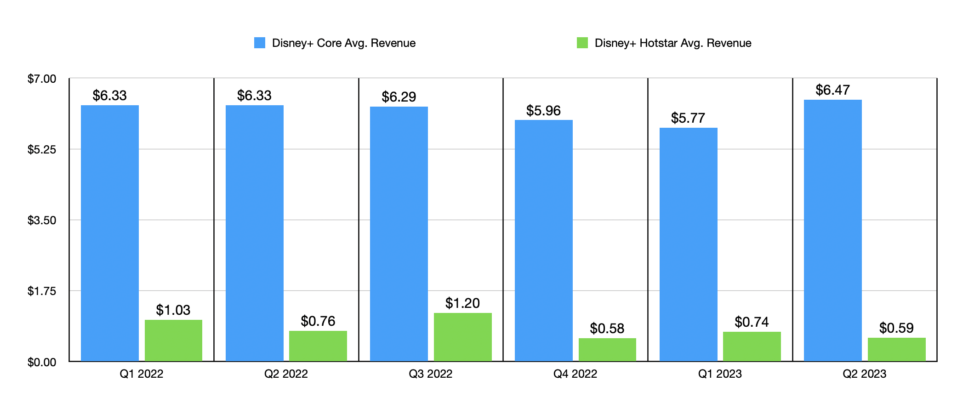Viewport: 980px width, 420px height.
Task: Select the $6.33 value above Q1 2022
Action: [x=109, y=96]
